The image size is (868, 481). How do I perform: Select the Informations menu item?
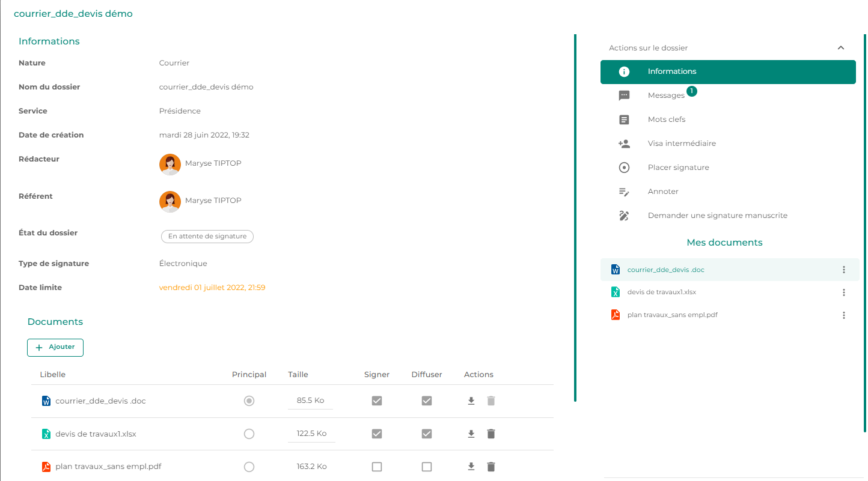tap(728, 71)
